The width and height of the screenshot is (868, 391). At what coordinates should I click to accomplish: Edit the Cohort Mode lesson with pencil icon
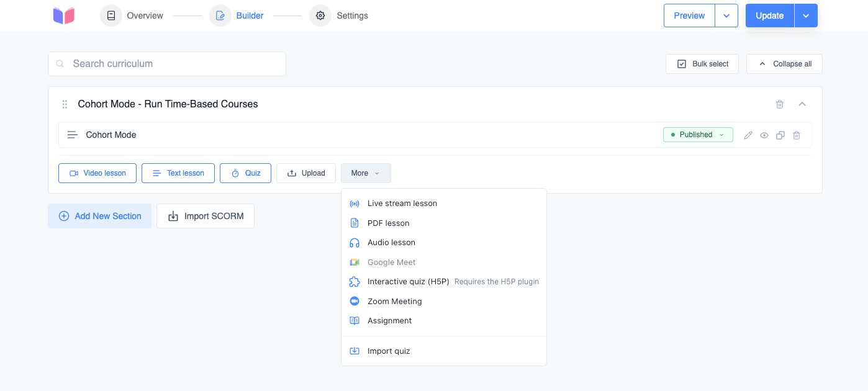click(x=748, y=135)
